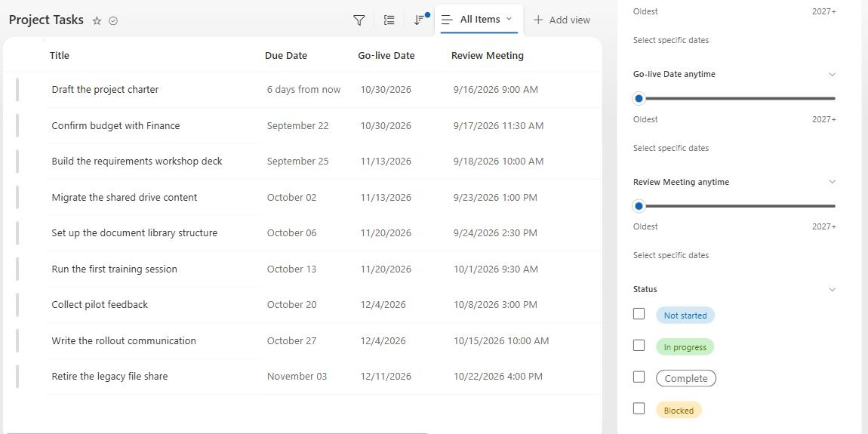This screenshot has height=434, width=868.
Task: Open Run the first training session item
Action: coord(115,269)
